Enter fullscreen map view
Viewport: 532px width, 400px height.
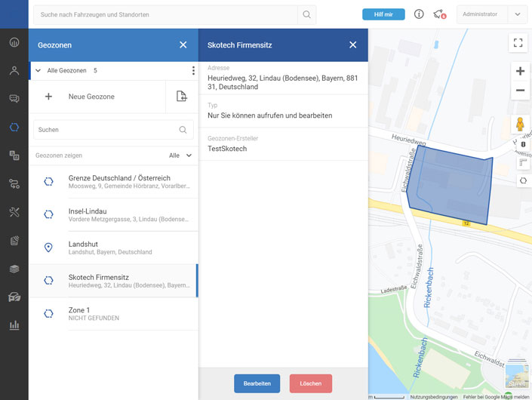point(518,43)
